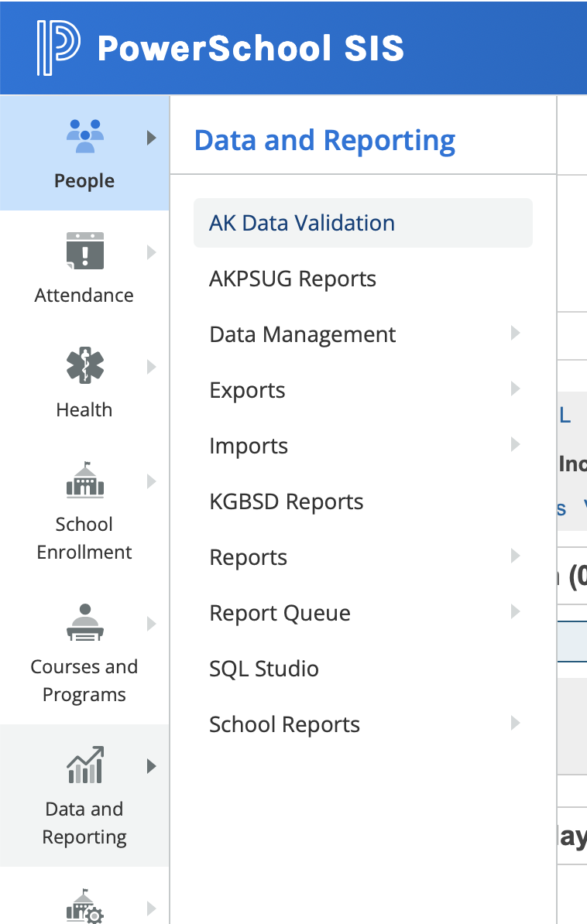Image resolution: width=587 pixels, height=924 pixels.
Task: Click the PowerSchool SIS title
Action: click(251, 48)
